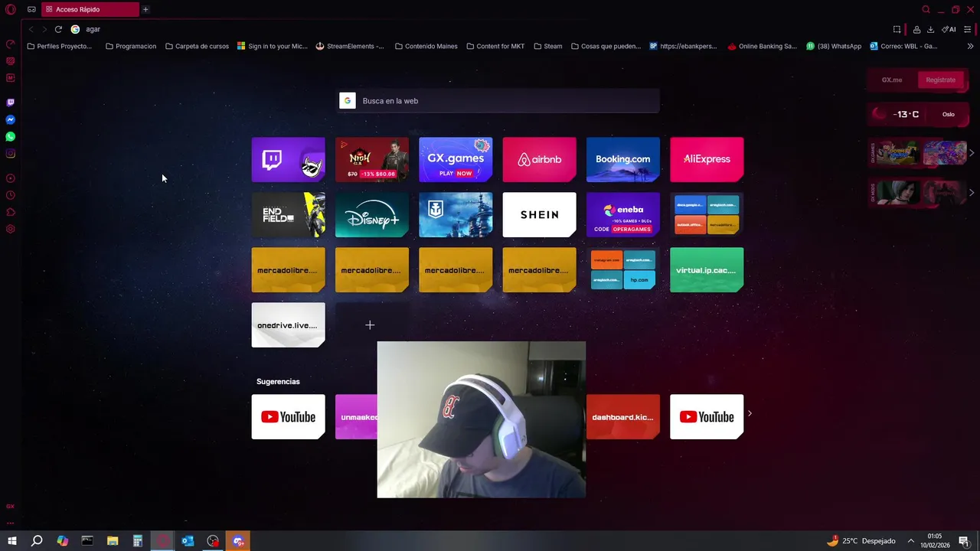Open Easy Setup menu icon
980x551 pixels.
click(x=968, y=29)
